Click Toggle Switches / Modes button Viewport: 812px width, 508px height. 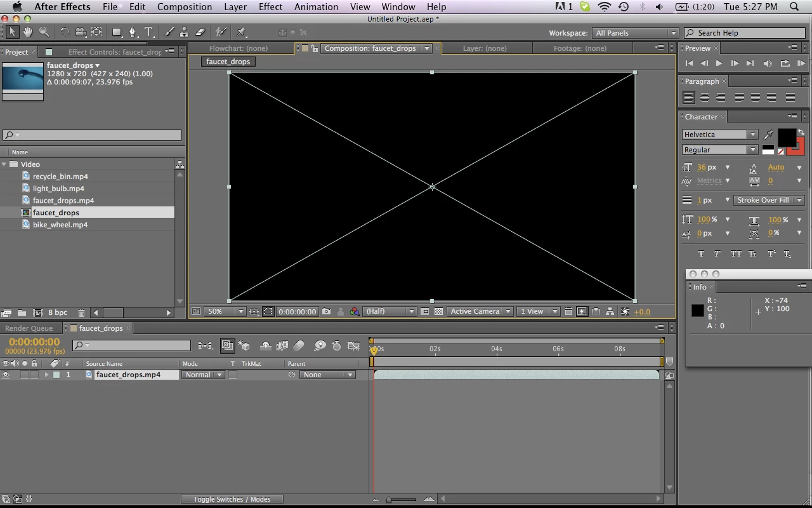(x=232, y=500)
